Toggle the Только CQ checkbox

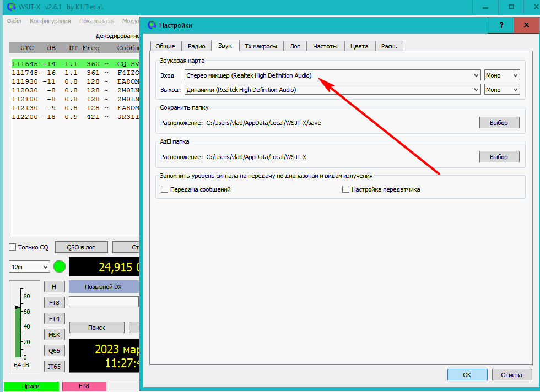click(x=13, y=247)
